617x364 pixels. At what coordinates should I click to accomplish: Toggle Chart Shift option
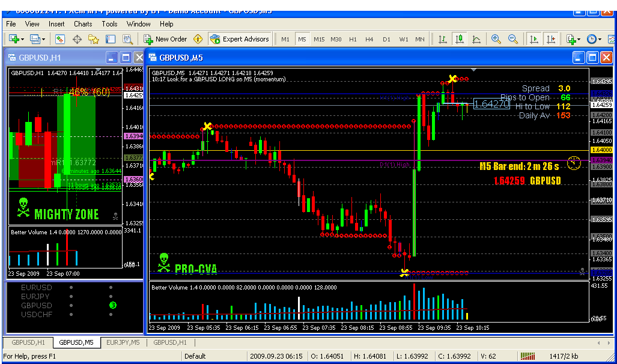551,39
